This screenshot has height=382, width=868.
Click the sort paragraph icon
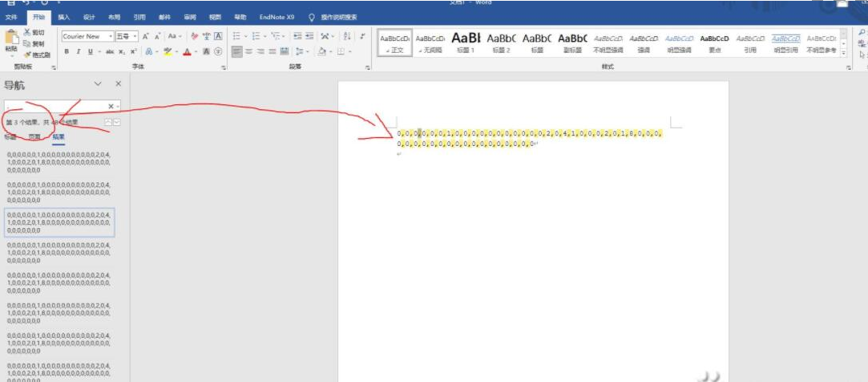click(x=347, y=36)
